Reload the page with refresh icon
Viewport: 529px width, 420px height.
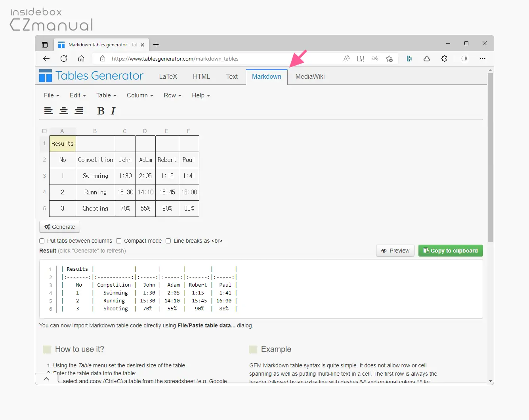coord(64,59)
